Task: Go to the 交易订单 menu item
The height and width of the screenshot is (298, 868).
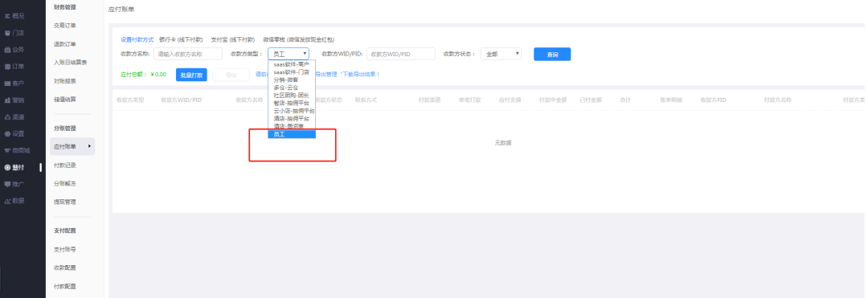Action: [x=65, y=26]
